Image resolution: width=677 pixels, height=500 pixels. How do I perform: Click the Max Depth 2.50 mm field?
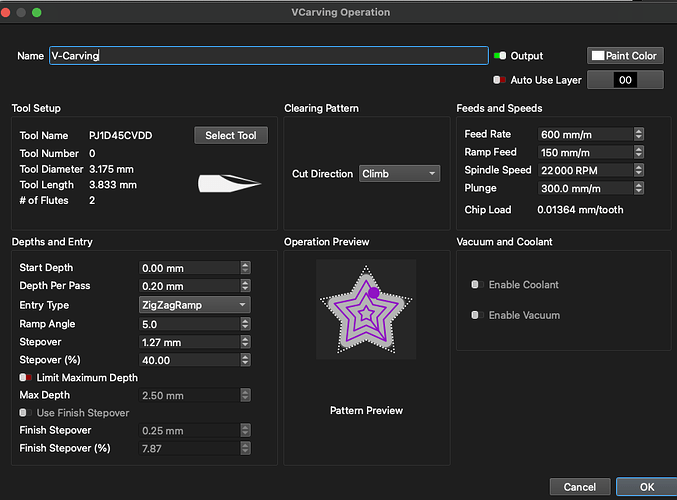190,395
